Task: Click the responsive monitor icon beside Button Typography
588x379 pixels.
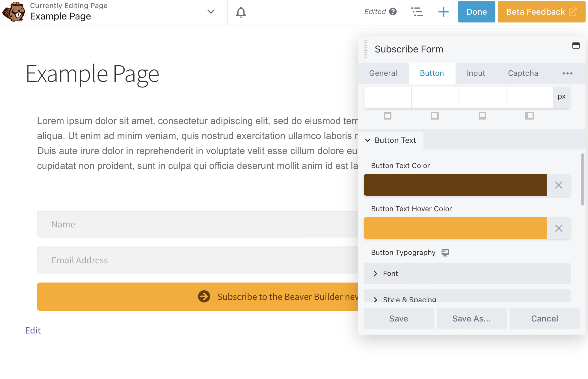Action: 445,253
